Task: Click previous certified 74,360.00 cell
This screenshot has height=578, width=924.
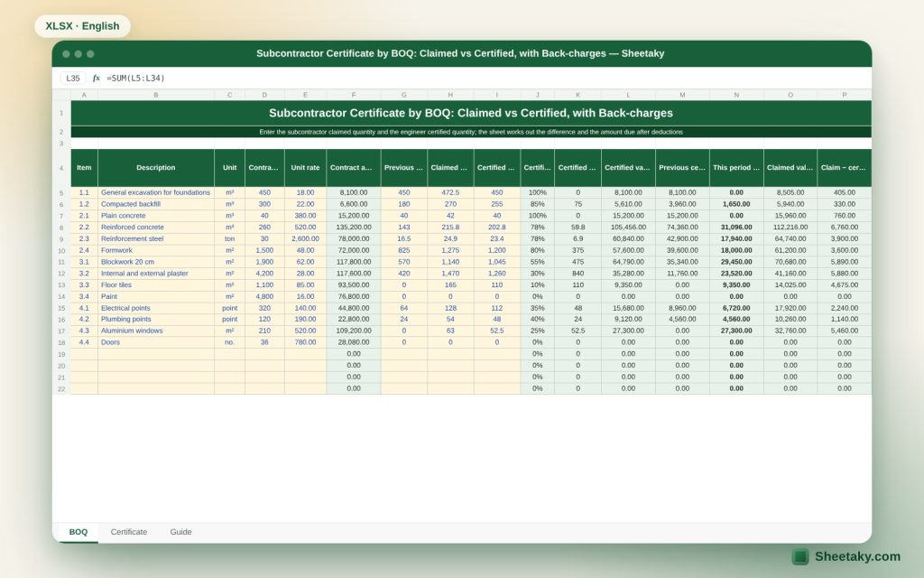Action: (x=682, y=227)
